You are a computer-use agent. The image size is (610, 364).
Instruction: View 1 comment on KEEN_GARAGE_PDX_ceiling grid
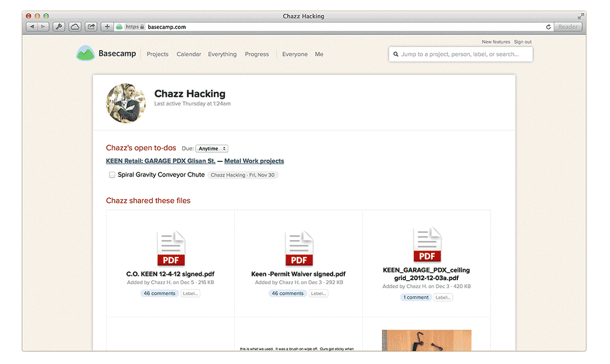coord(416,297)
